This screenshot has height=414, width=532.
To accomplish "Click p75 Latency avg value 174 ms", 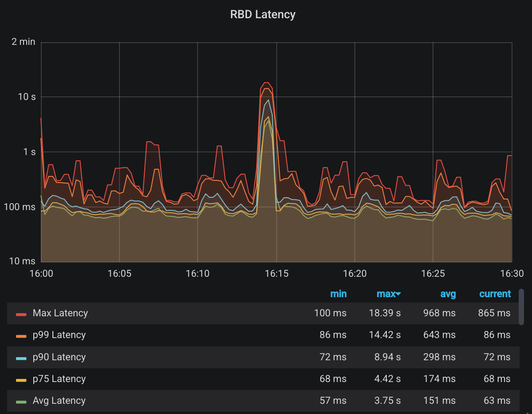I will 439,379.
